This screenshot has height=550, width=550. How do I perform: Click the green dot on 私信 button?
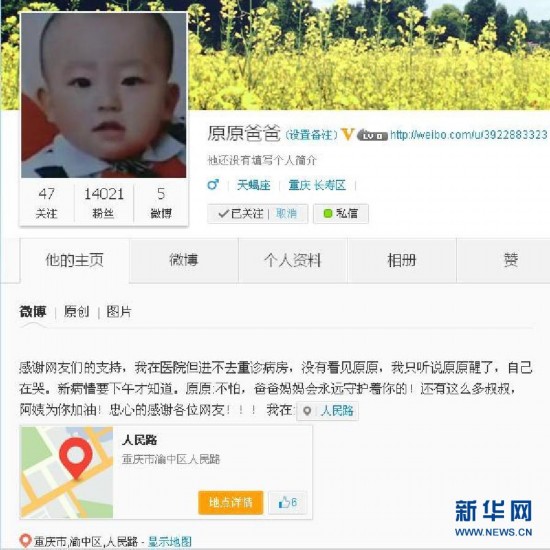(328, 213)
